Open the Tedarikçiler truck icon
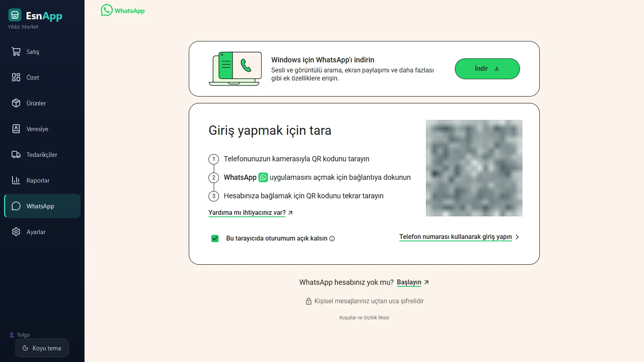This screenshot has height=362, width=644. click(x=16, y=154)
